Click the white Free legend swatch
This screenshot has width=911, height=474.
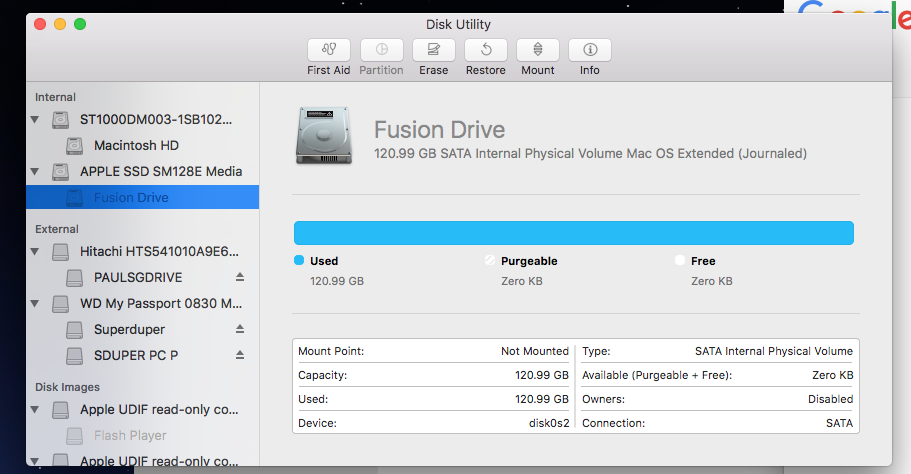point(680,260)
